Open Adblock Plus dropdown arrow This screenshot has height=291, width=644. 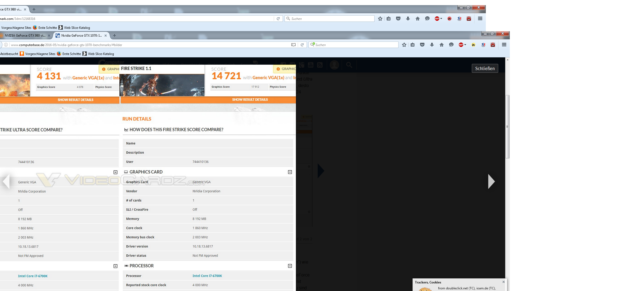[465, 45]
